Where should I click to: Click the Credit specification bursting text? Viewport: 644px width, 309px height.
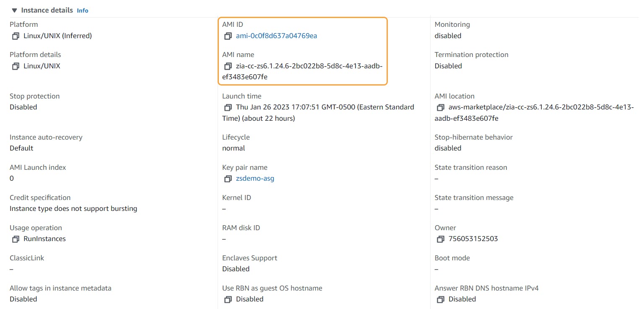tap(73, 209)
